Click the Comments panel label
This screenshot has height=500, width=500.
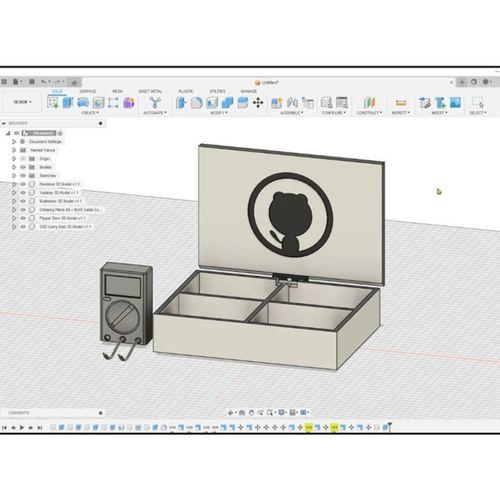tap(19, 413)
